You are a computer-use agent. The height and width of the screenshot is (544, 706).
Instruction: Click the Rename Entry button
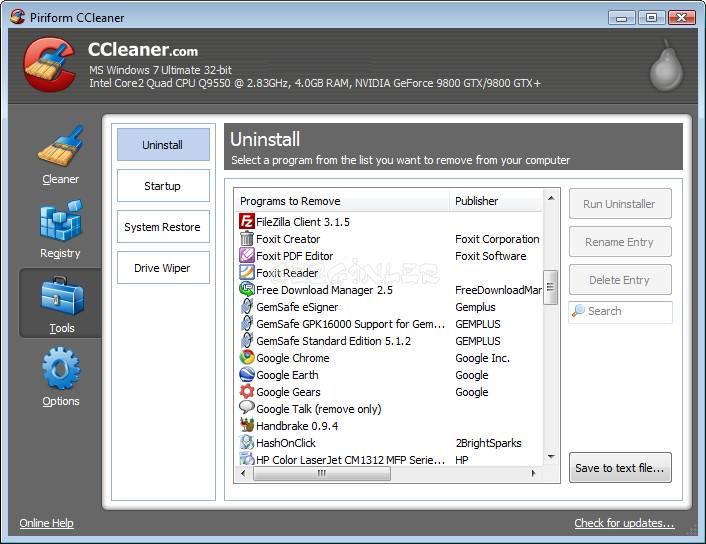[620, 241]
